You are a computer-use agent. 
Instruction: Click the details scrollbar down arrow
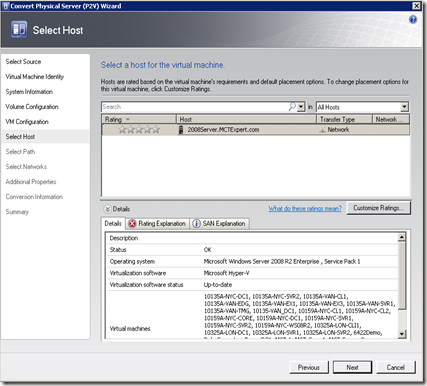(x=402, y=334)
